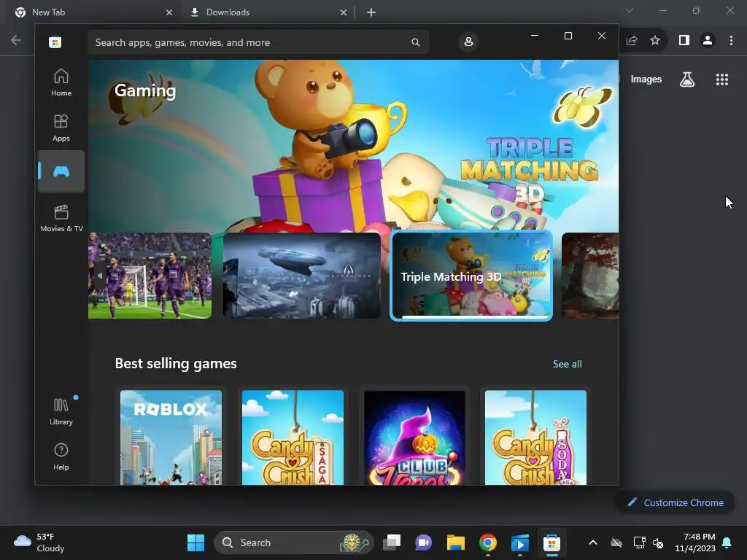Bookmark this tab with star icon
747x560 pixels.
655,41
